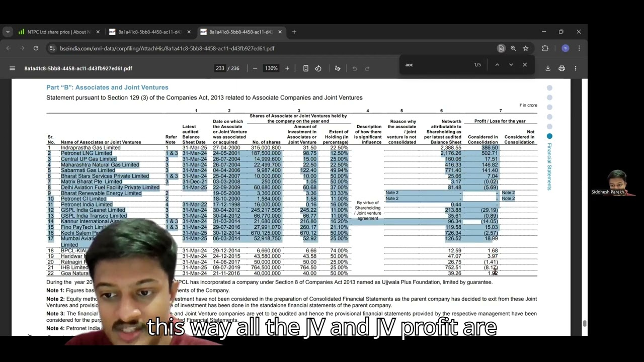The height and width of the screenshot is (362, 644).
Task: Open a new browser tab
Action: [294, 32]
